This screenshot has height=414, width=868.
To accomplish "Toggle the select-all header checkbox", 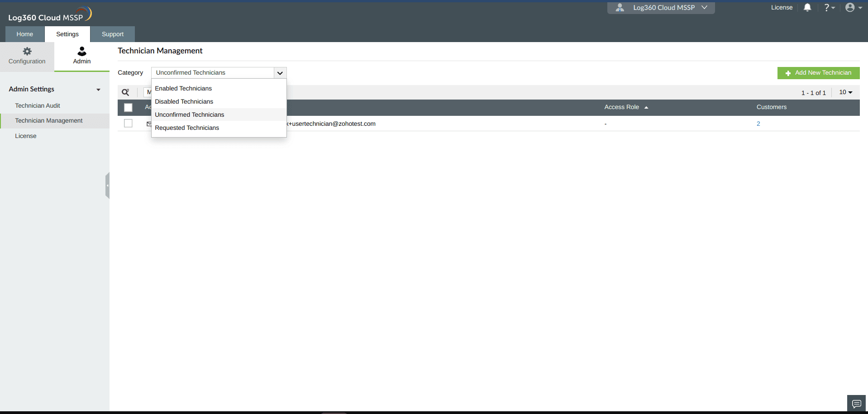I will 128,108.
